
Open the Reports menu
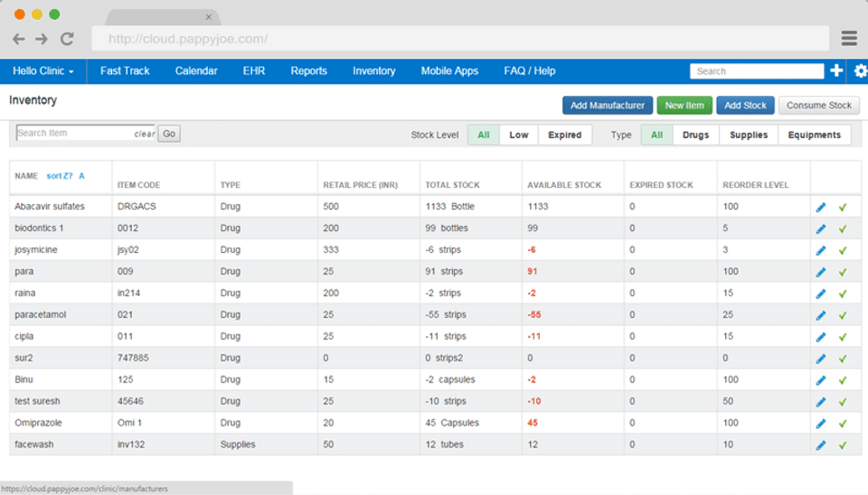tap(309, 70)
